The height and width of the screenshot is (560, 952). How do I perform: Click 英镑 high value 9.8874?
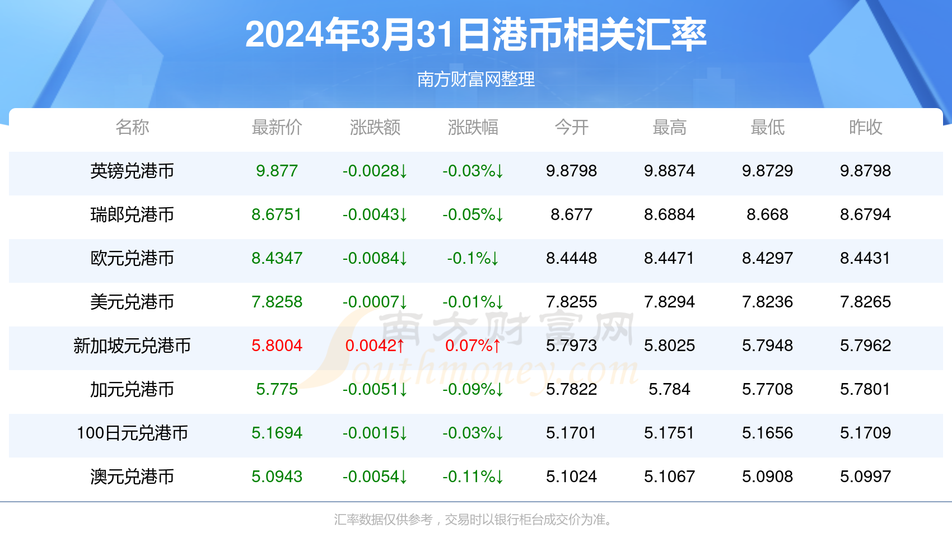[x=669, y=171]
